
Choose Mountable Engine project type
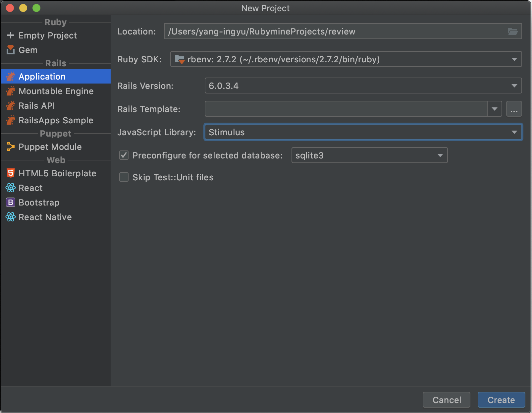pos(56,91)
